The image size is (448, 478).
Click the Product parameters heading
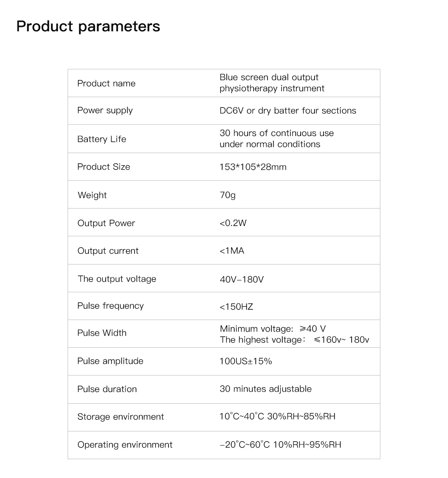pyautogui.click(x=88, y=26)
